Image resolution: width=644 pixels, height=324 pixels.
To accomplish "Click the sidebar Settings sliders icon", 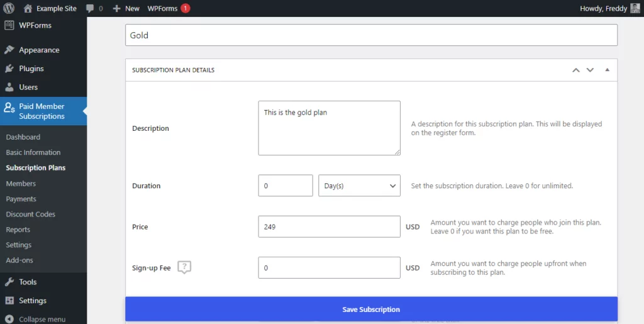I will click(9, 301).
